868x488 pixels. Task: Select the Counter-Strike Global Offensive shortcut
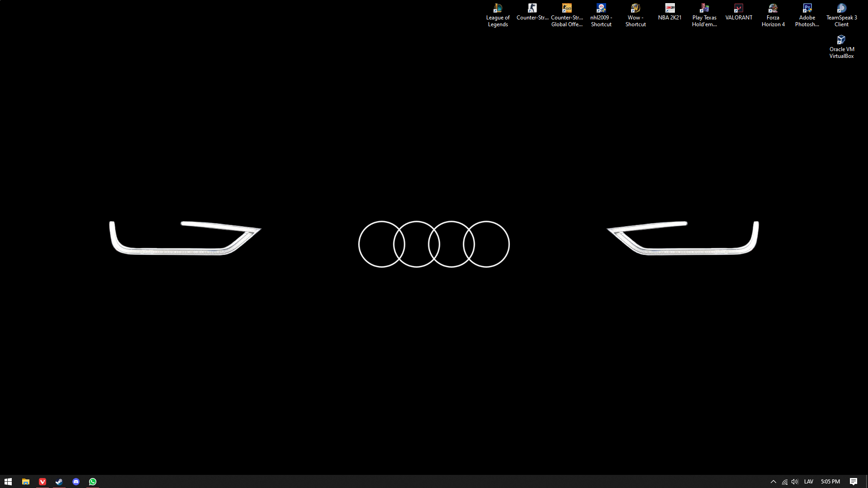[x=566, y=15]
